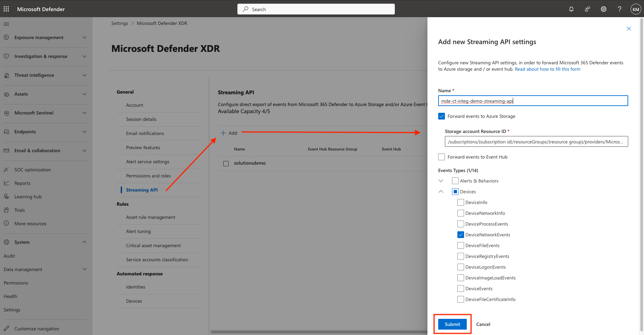The image size is (644, 335).
Task: Collapse the Devices event types group
Action: point(441,192)
